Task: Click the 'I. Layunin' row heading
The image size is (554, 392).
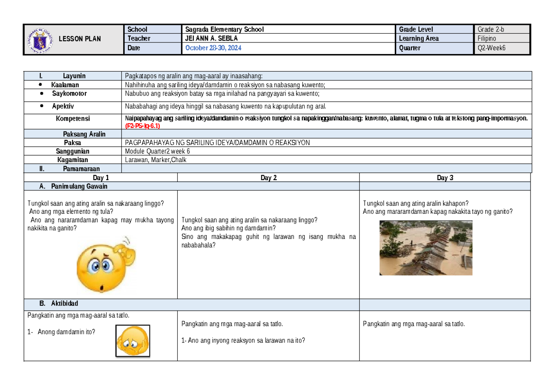Action: [63, 76]
